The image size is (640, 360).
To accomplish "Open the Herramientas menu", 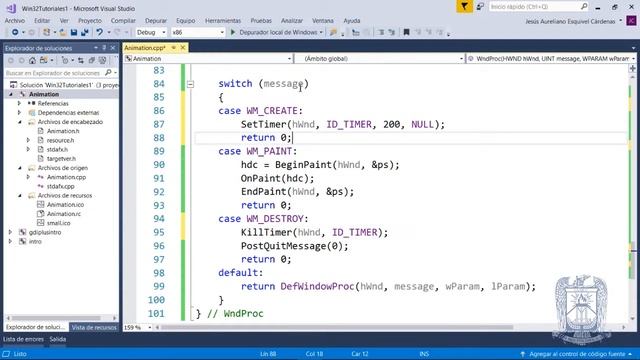I will pos(223,20).
